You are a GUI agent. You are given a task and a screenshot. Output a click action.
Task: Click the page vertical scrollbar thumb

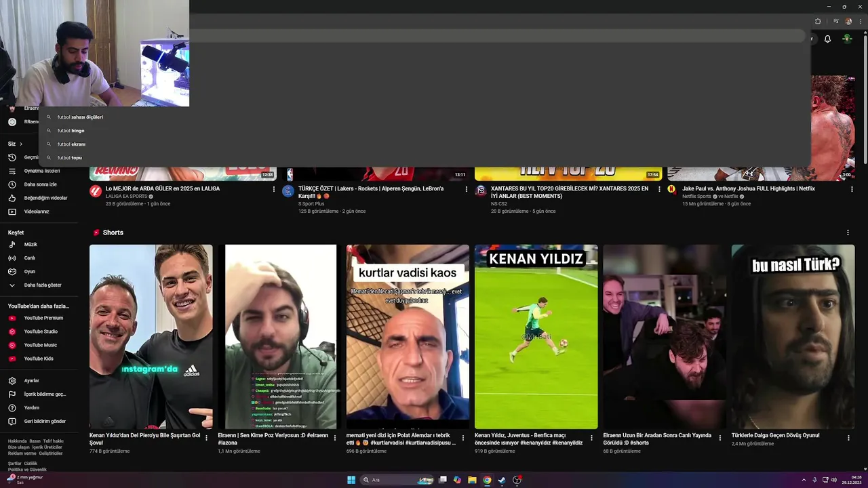click(x=865, y=98)
